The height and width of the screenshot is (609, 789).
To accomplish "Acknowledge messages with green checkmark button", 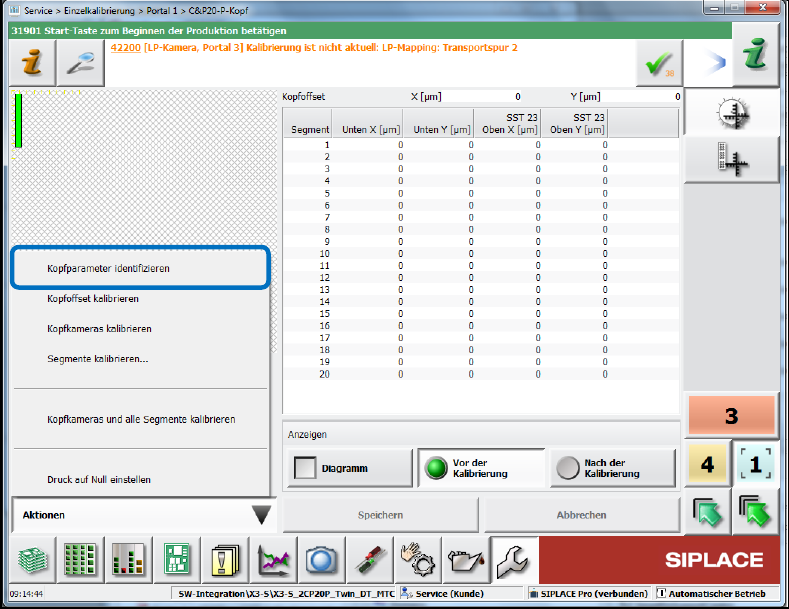I will pos(659,63).
